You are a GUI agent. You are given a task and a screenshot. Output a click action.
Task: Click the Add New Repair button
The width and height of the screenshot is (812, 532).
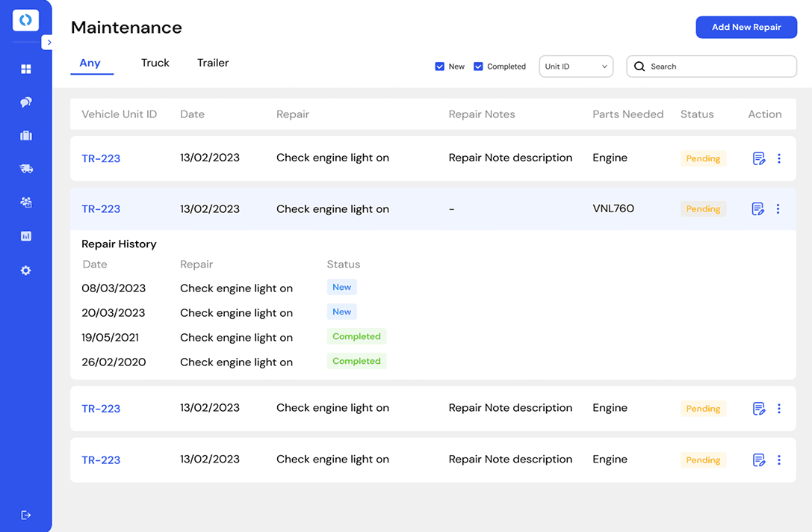point(746,27)
